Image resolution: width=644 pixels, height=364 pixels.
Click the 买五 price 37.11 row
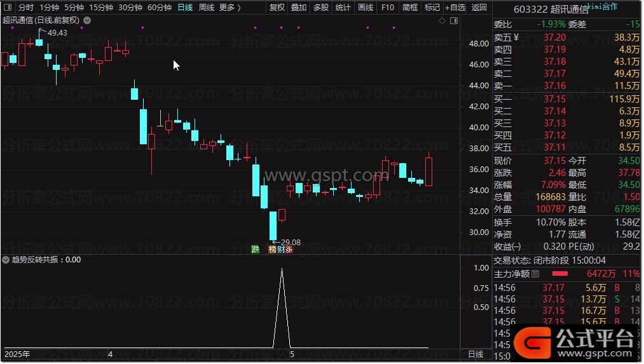(x=566, y=147)
